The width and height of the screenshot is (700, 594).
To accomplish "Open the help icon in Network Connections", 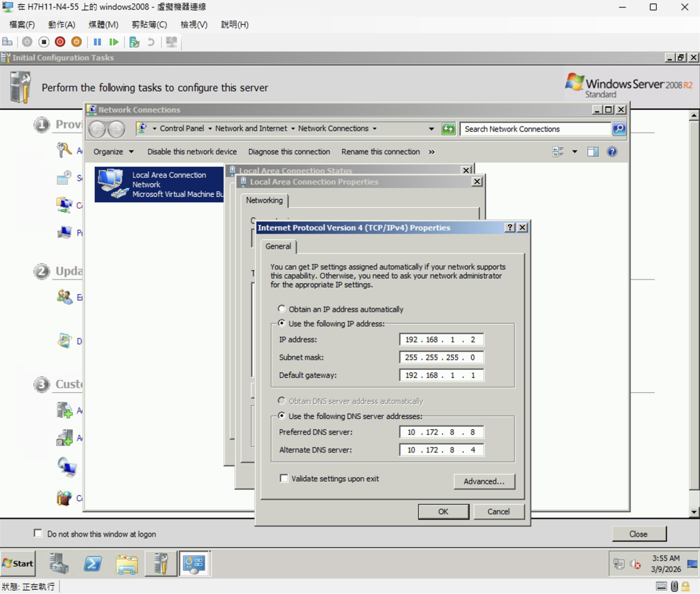I will (612, 152).
